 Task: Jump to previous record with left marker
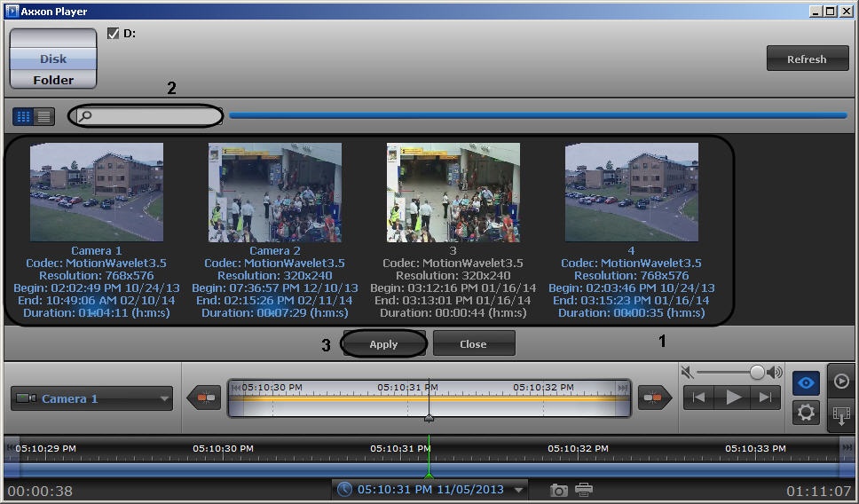tap(205, 398)
